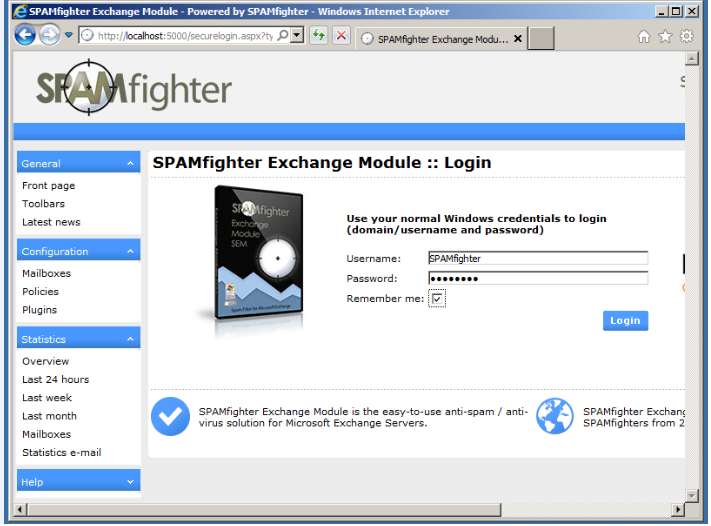Image resolution: width=711 pixels, height=526 pixels.
Task: Open the browser Home icon
Action: click(644, 36)
